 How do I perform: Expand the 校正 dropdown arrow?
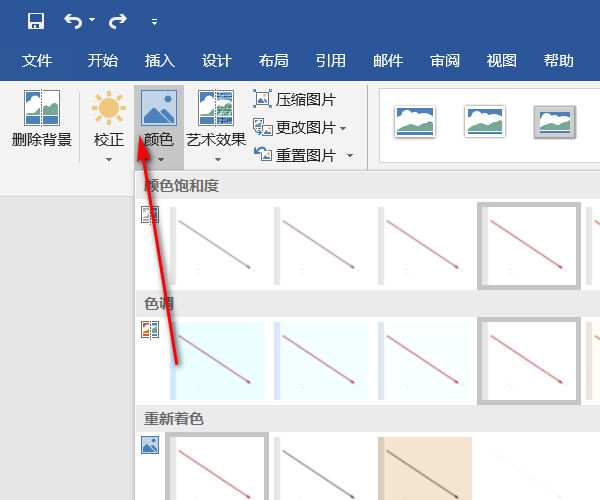click(x=109, y=159)
